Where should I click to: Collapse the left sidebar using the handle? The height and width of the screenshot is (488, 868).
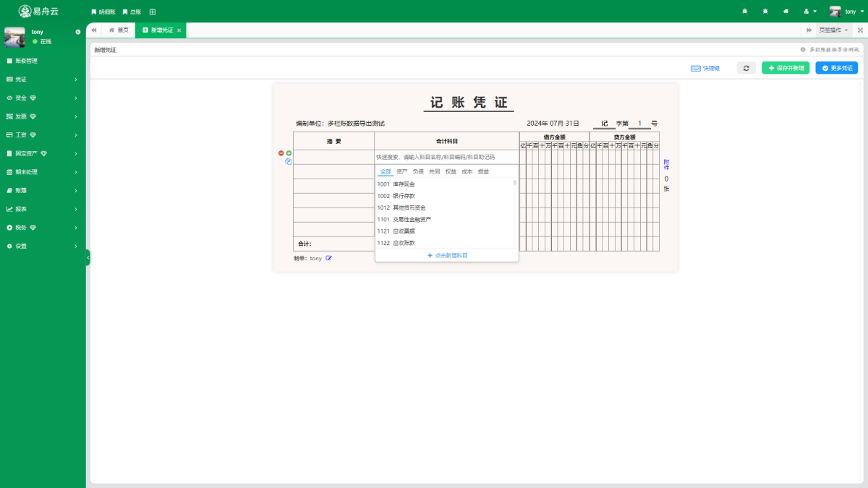tap(88, 257)
